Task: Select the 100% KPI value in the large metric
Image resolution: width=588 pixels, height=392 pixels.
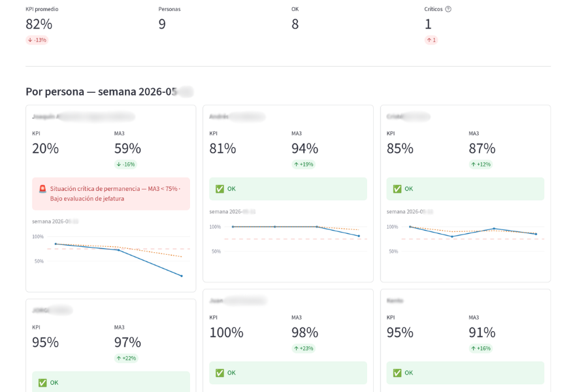Action: tap(227, 333)
